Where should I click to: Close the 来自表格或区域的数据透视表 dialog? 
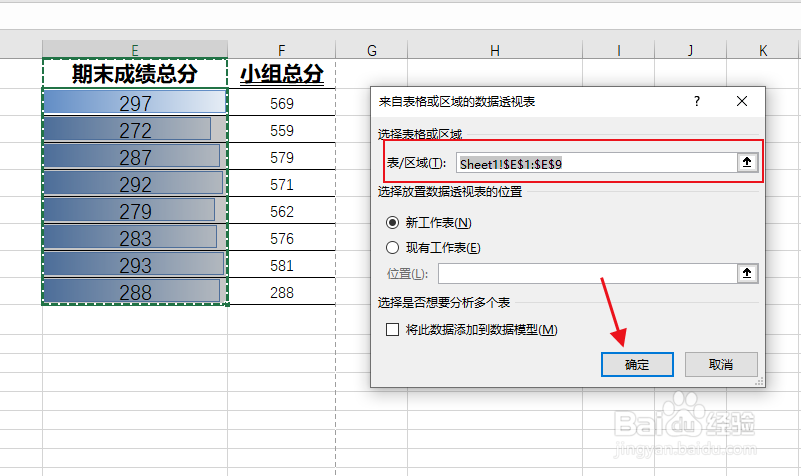click(x=742, y=101)
